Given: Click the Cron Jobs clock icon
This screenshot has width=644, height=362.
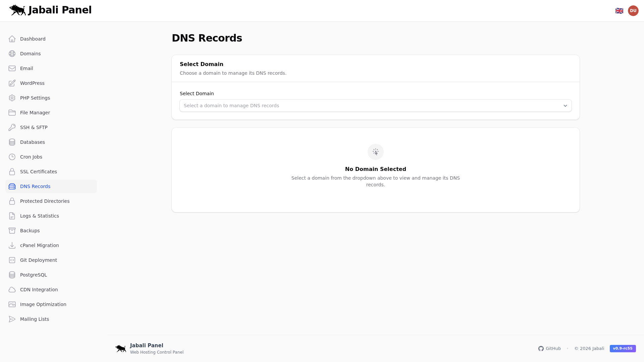Looking at the screenshot, I should tap(12, 157).
